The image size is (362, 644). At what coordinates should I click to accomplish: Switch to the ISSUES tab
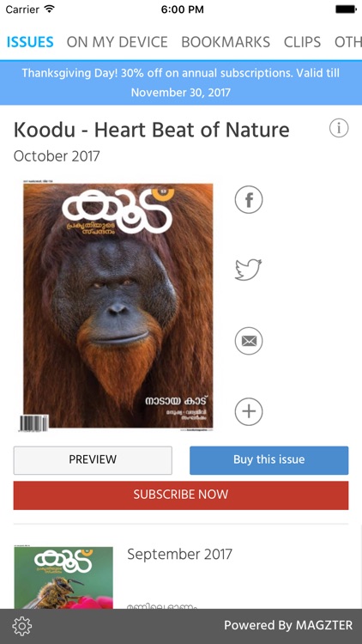click(30, 42)
